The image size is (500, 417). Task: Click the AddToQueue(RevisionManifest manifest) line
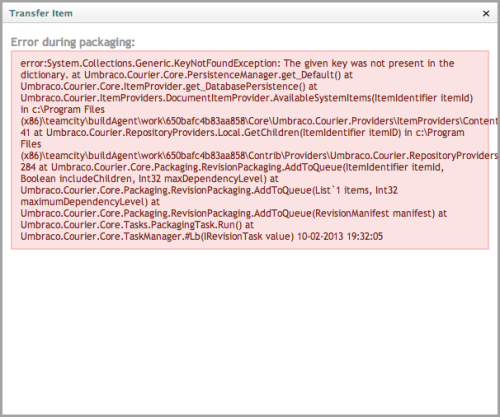tap(233, 213)
